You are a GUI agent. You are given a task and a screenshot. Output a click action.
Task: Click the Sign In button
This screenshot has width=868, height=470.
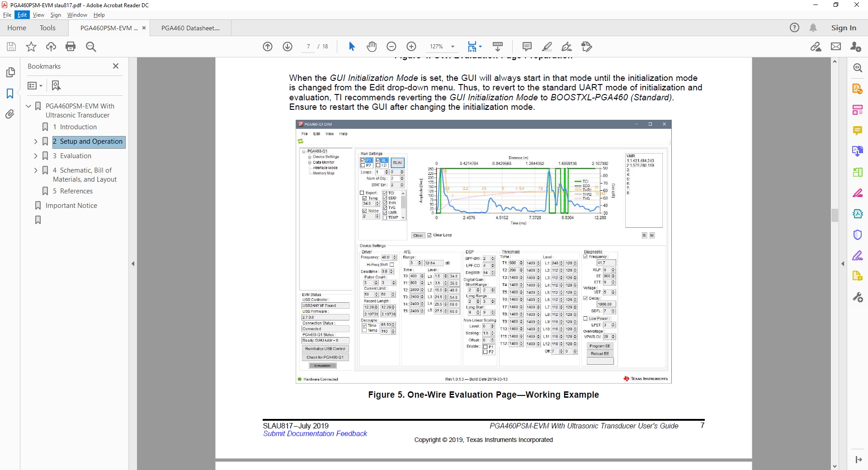[844, 28]
